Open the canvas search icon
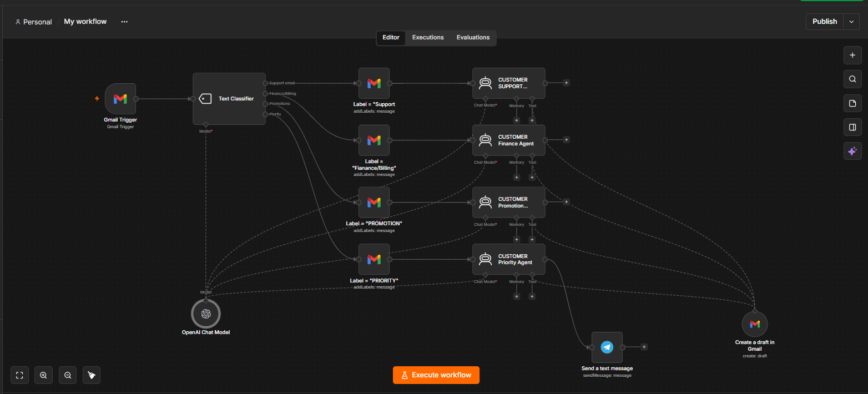Viewport: 868px width, 394px height. point(852,79)
